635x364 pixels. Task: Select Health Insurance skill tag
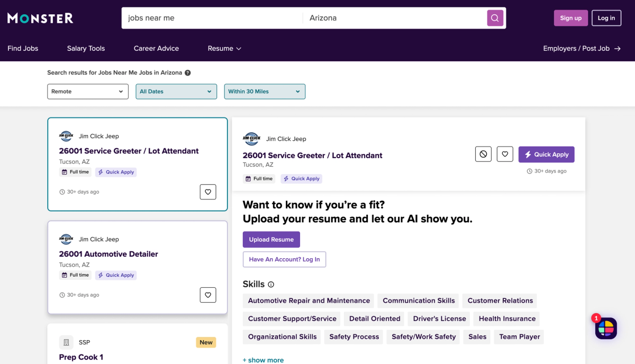click(x=507, y=319)
